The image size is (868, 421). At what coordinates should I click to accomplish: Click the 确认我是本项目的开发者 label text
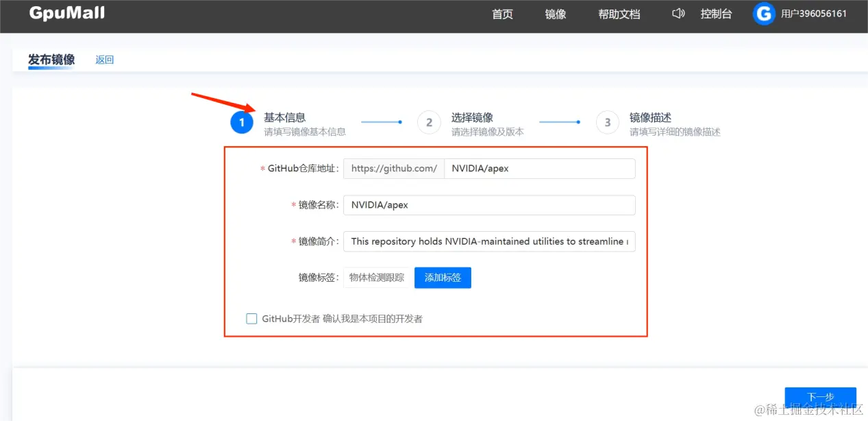pyautogui.click(x=373, y=319)
